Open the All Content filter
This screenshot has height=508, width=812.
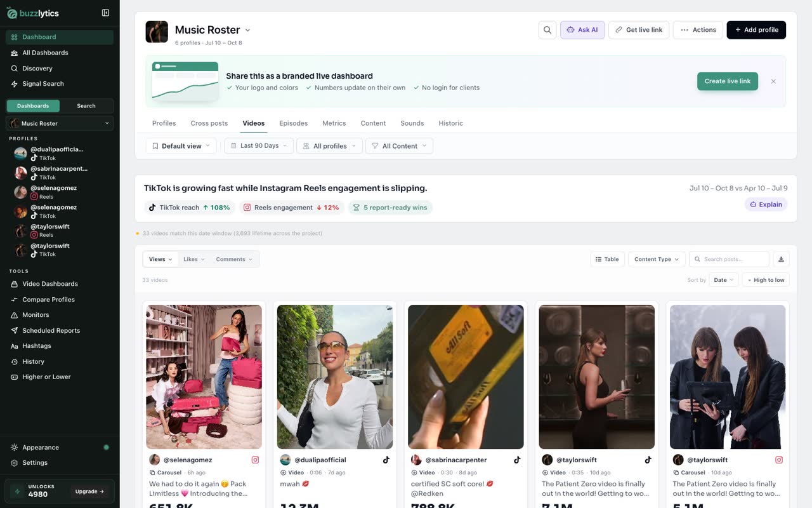click(400, 146)
